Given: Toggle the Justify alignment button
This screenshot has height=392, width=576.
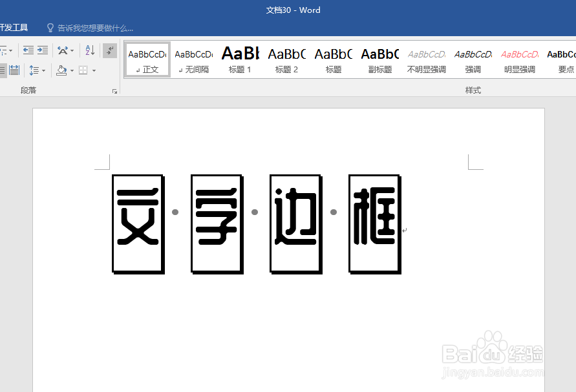Looking at the screenshot, I should pyautogui.click(x=2, y=70).
